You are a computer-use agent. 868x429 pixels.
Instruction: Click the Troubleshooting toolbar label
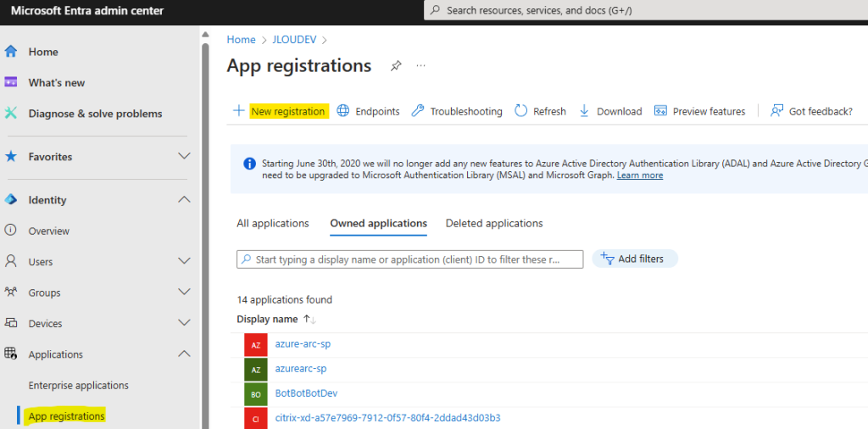coord(466,111)
